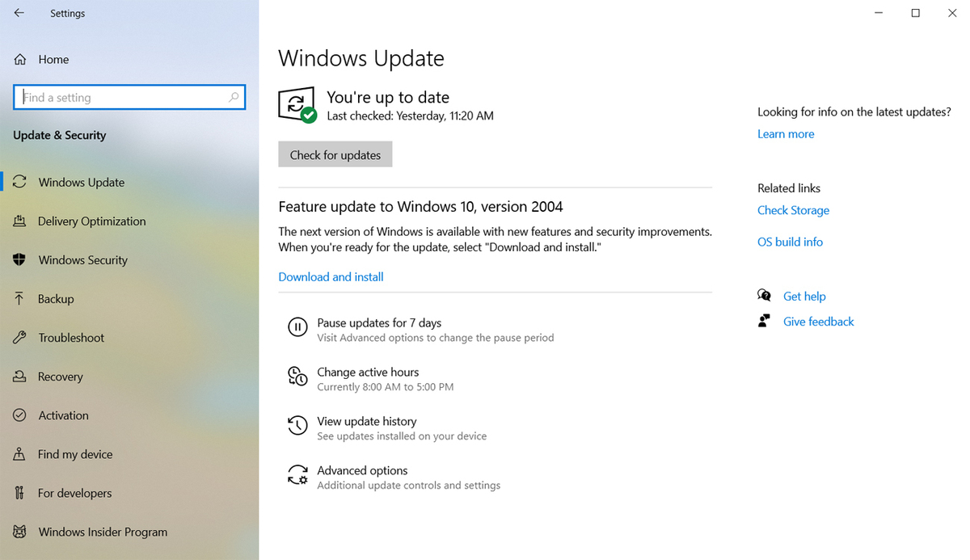The image size is (970, 560).
Task: Click the Find a setting search box
Action: tap(129, 97)
